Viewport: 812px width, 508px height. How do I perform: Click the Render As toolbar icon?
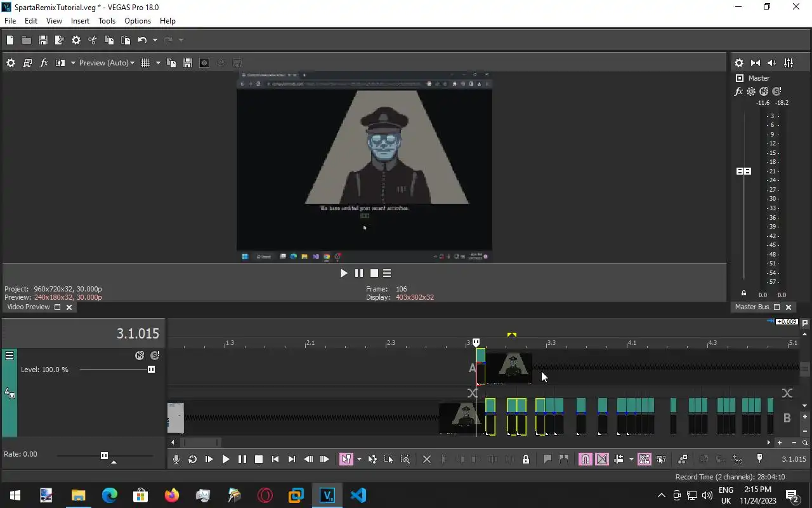tap(60, 40)
